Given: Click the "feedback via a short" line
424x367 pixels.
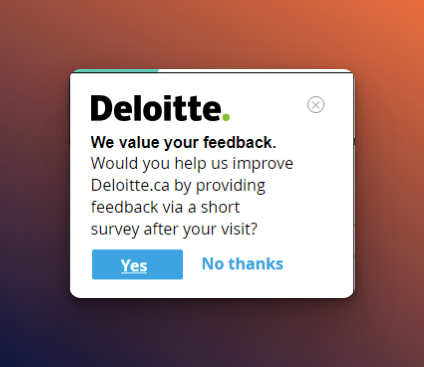Looking at the screenshot, I should pos(165,207).
